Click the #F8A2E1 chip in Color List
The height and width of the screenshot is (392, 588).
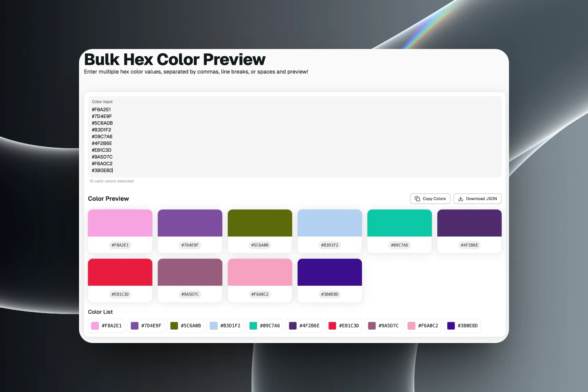point(106,326)
